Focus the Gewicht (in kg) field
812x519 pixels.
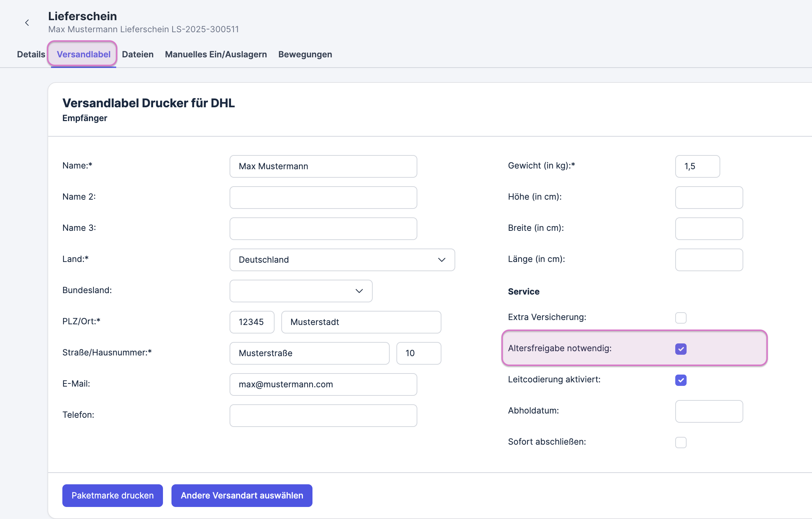coord(697,166)
